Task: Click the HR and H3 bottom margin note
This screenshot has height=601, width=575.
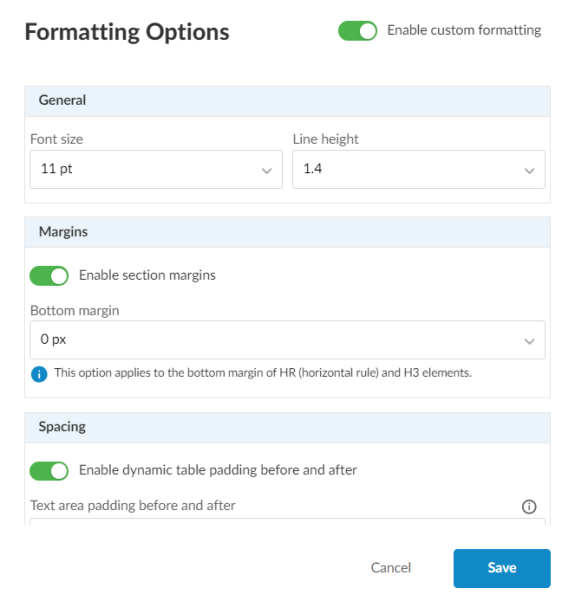Action: (x=263, y=373)
